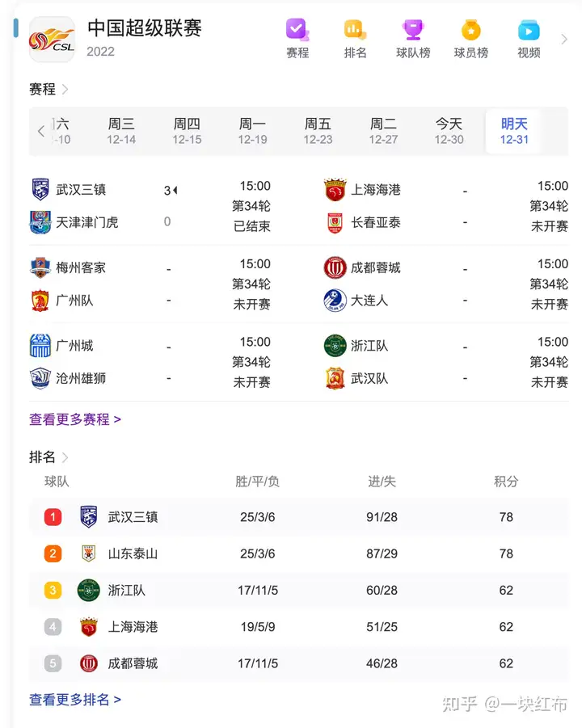Open 查看更多赛程 link
This screenshot has height=728, width=582.
[x=75, y=419]
